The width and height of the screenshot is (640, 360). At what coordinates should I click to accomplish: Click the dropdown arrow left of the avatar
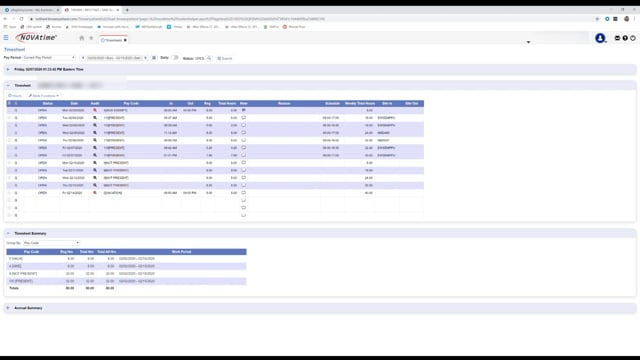[x=528, y=42]
